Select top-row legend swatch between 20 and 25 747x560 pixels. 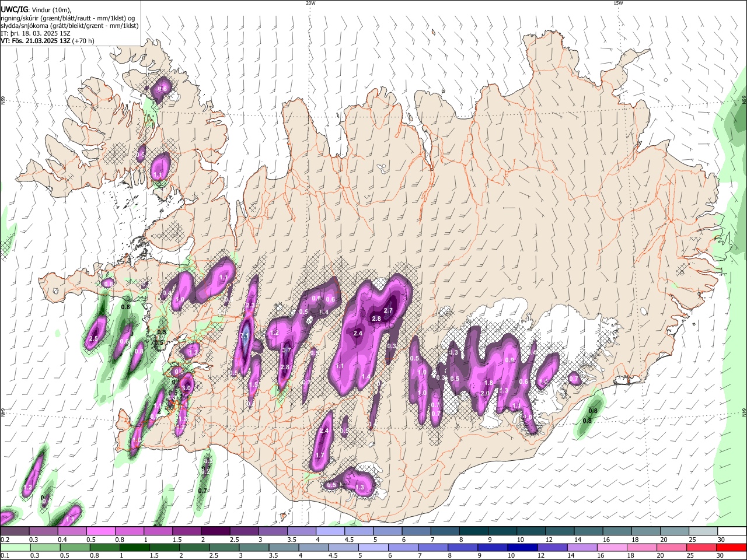675,531
